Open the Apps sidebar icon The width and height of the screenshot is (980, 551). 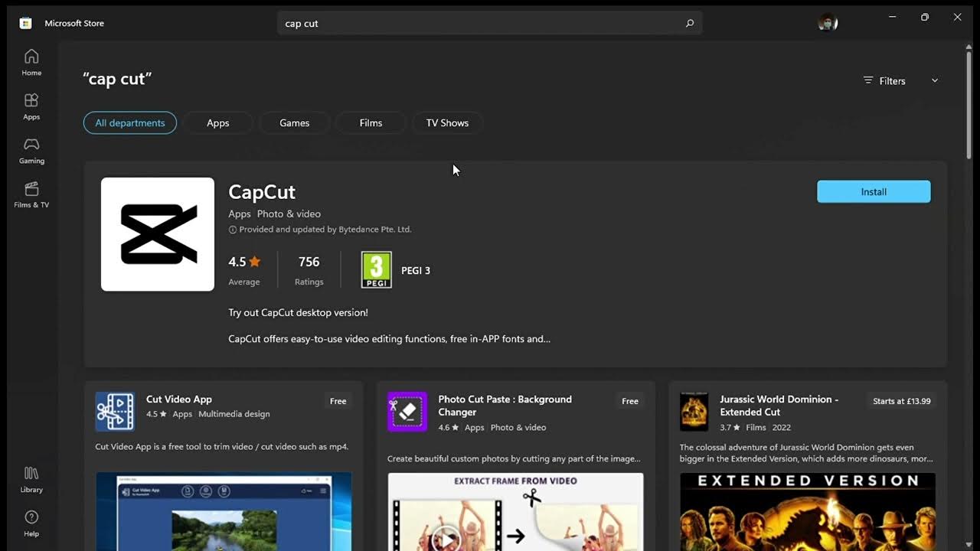click(31, 107)
